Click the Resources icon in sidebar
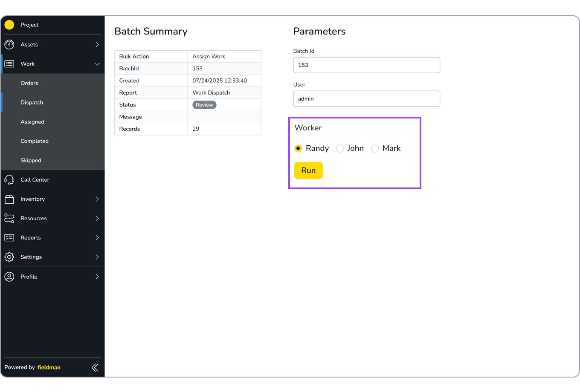This screenshot has height=392, width=580. (x=9, y=219)
